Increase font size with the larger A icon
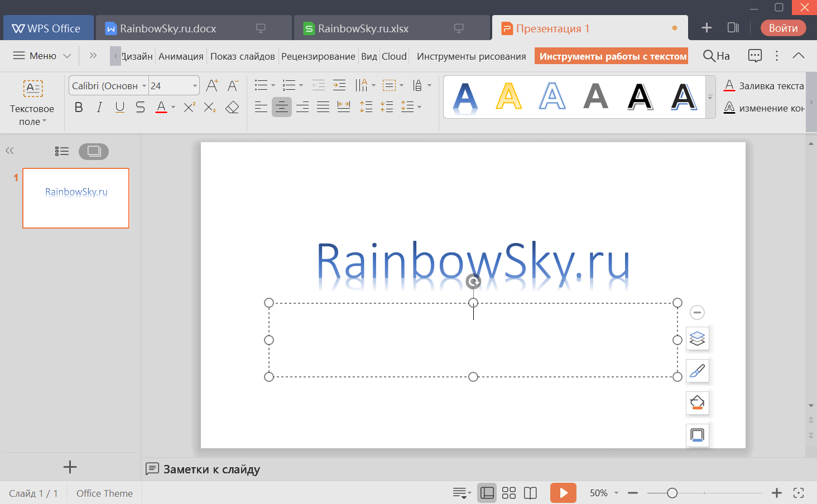The width and height of the screenshot is (817, 504). click(212, 86)
